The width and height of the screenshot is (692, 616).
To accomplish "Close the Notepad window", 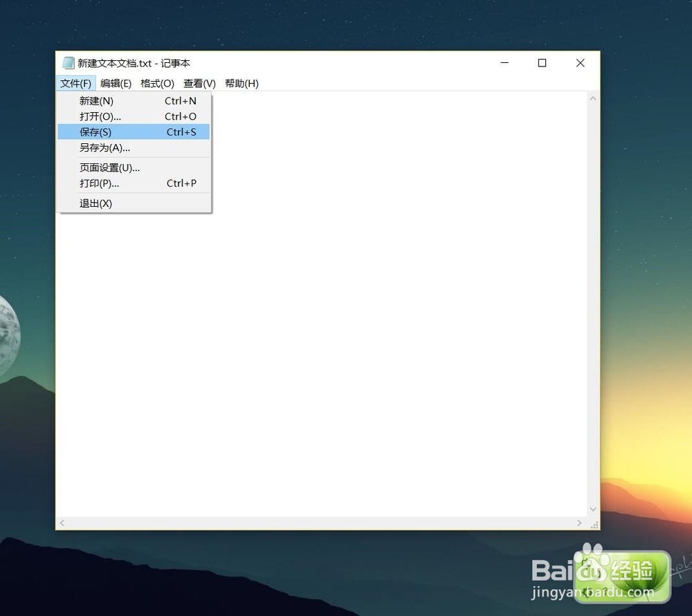I will coord(581,63).
